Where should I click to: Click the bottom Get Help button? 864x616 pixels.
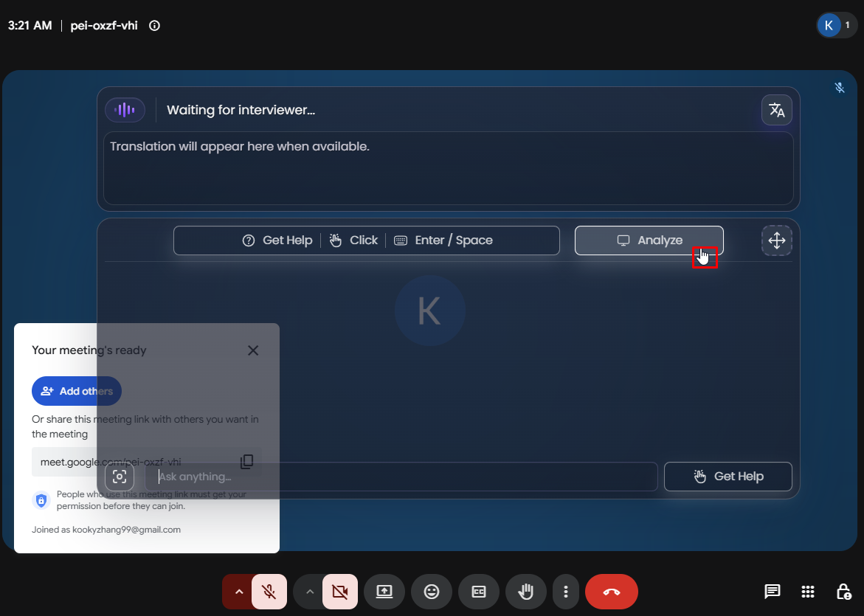coord(728,476)
